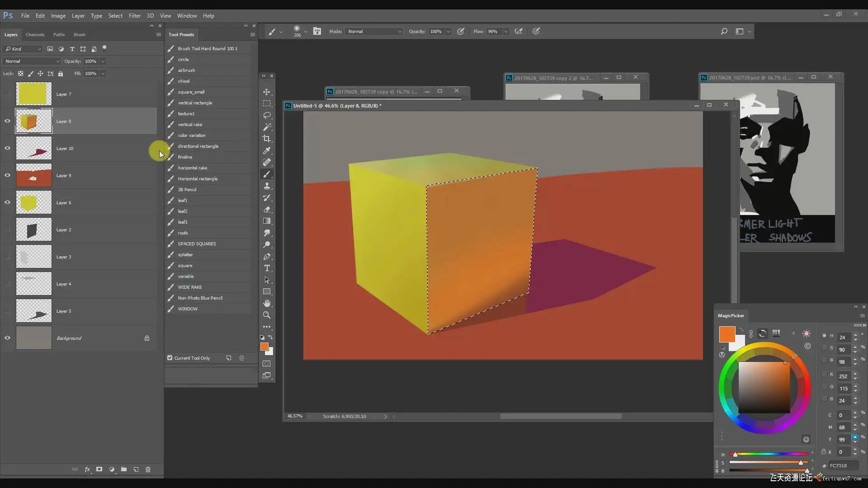Click the horizontal scrollbar of Untitled-5 window

click(561, 416)
